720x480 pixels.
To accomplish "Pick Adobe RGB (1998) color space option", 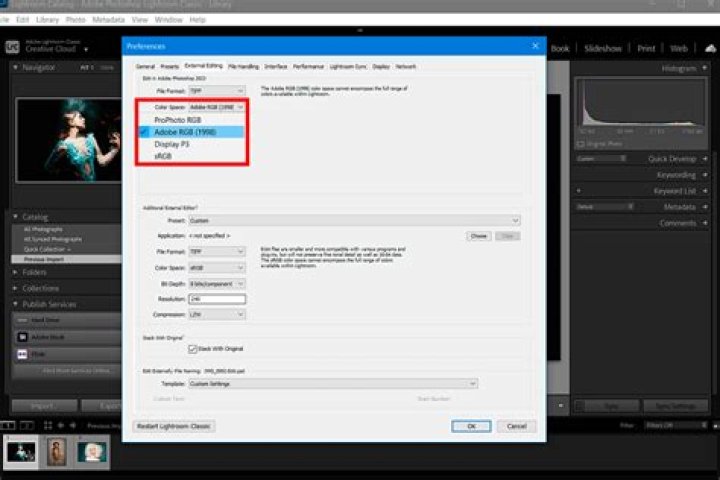I will [191, 132].
